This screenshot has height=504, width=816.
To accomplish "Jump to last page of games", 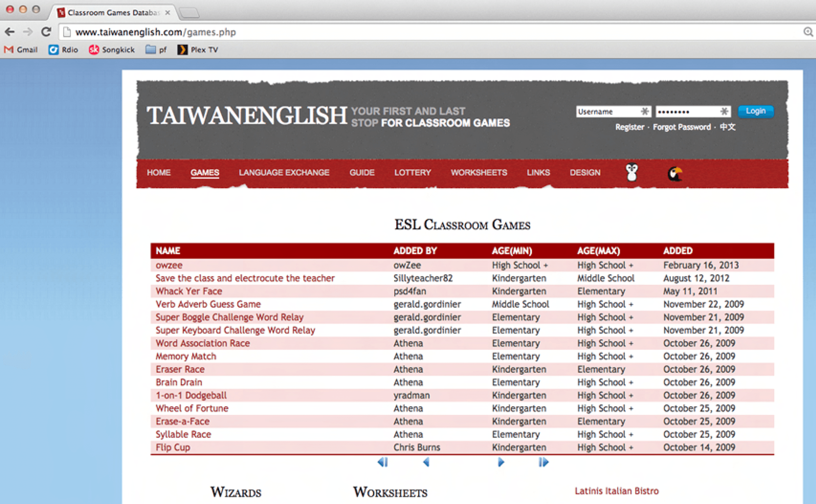I will point(543,462).
